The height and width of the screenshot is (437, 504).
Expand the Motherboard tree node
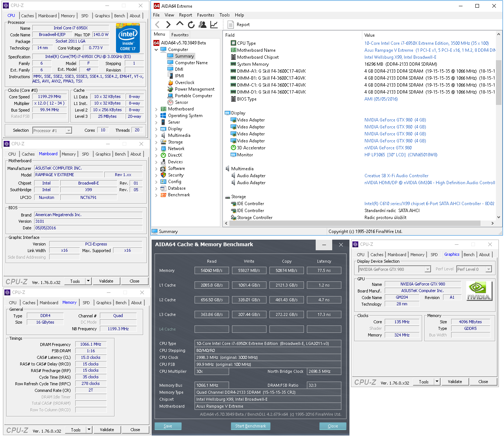pos(156,109)
